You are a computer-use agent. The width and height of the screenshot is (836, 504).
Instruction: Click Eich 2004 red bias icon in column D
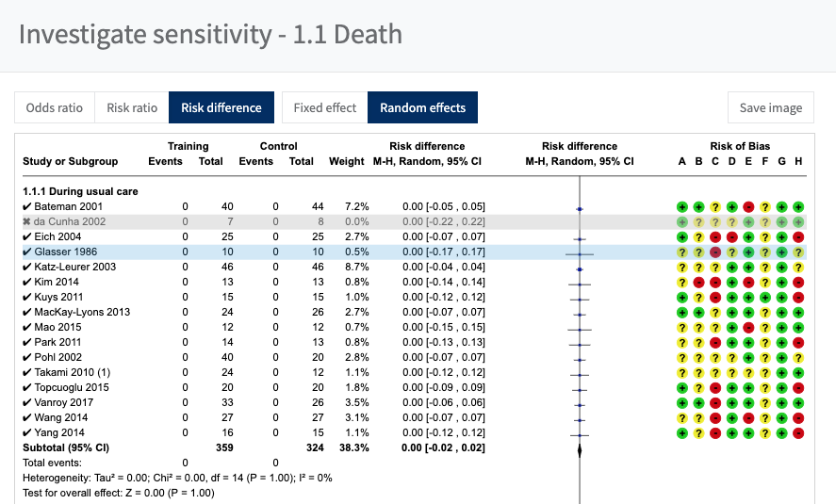(731, 236)
